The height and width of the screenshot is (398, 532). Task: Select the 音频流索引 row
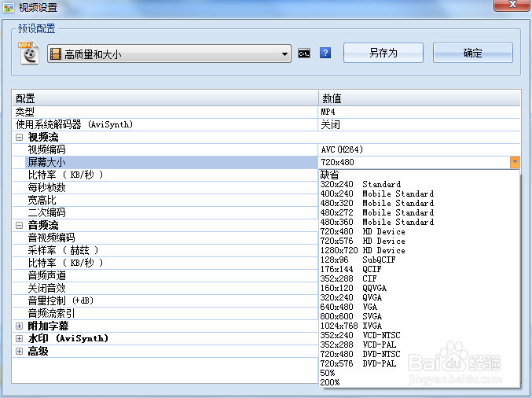coord(165,313)
